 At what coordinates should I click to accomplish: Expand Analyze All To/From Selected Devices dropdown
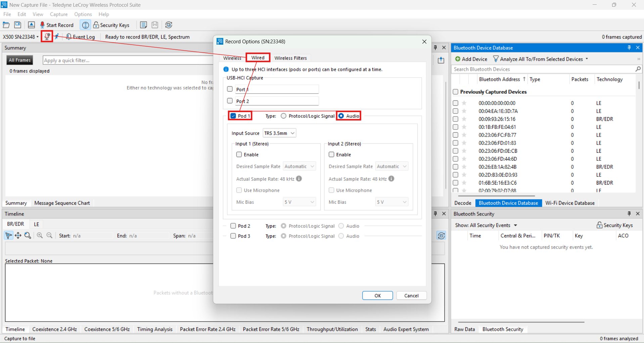pyautogui.click(x=587, y=59)
